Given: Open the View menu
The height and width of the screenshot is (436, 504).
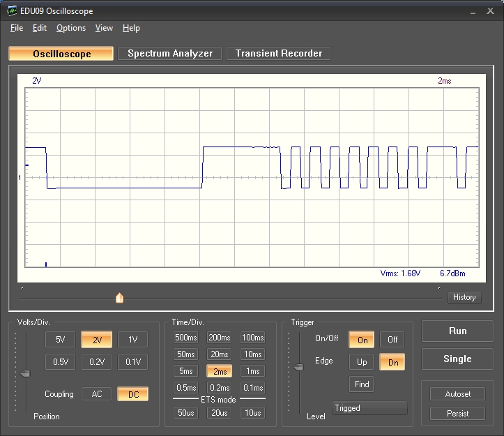Looking at the screenshot, I should [x=104, y=28].
